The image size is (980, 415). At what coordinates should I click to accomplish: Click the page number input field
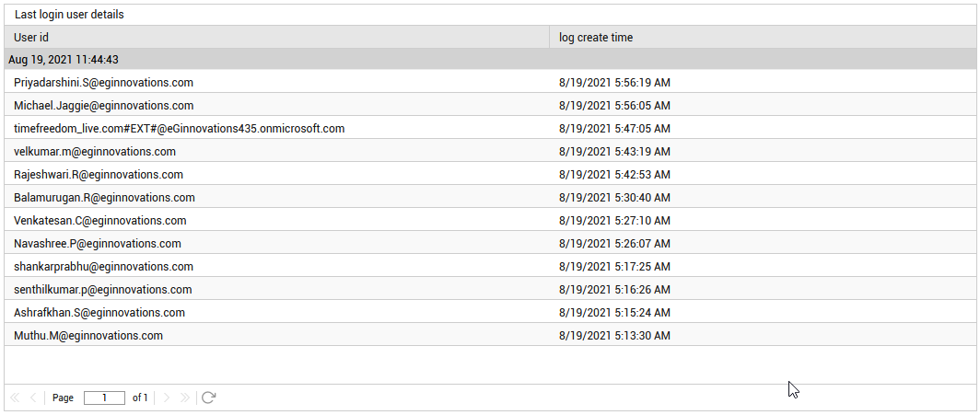tap(104, 398)
